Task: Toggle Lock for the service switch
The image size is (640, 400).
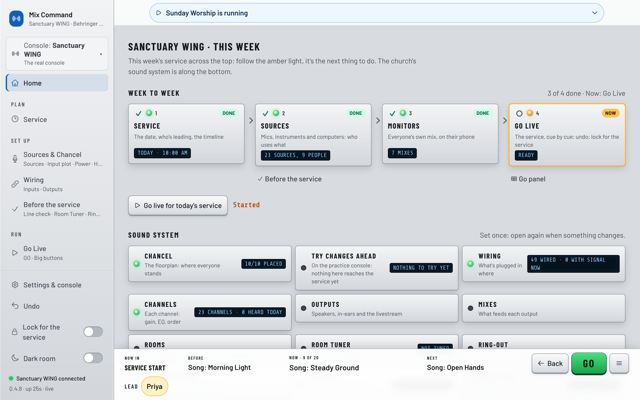Action: (x=93, y=332)
